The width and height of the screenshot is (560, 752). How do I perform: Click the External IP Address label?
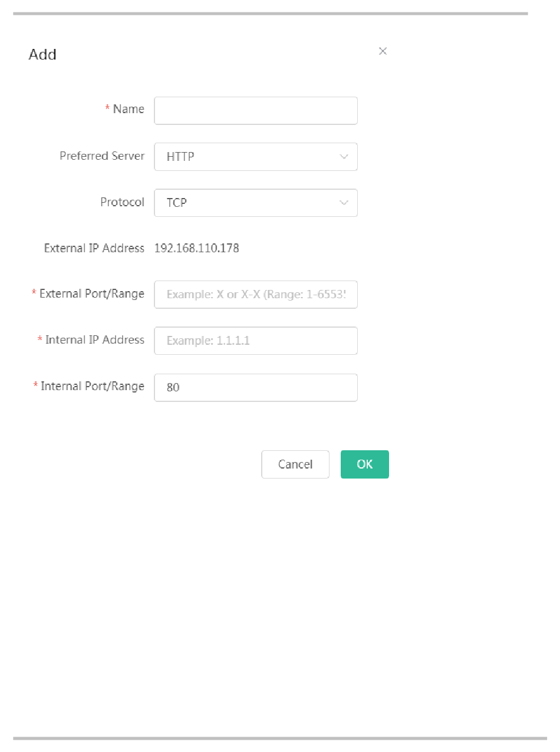[x=94, y=248]
